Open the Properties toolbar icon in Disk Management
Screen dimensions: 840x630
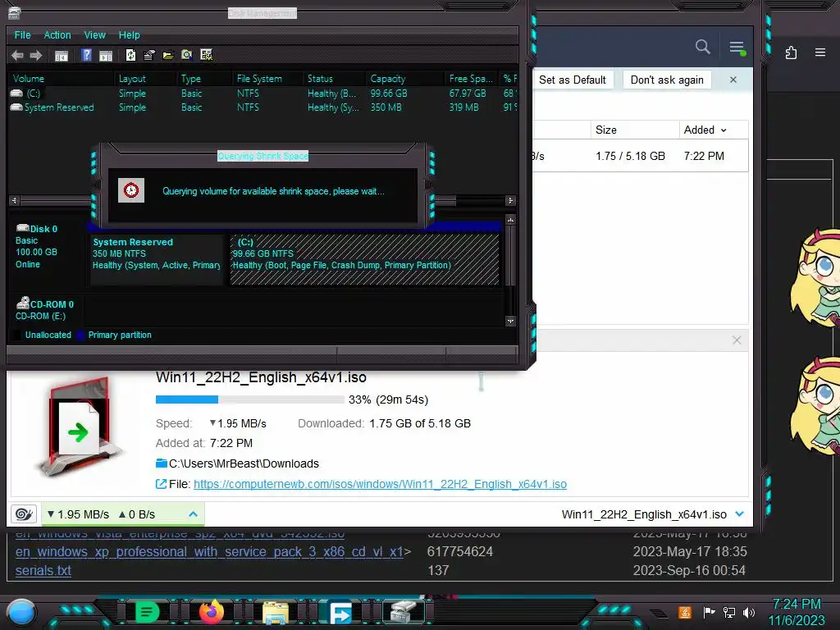149,55
